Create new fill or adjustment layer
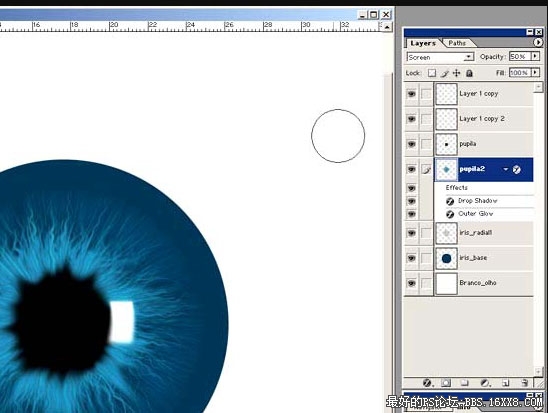Screen dimensions: 548x413 point(485,383)
